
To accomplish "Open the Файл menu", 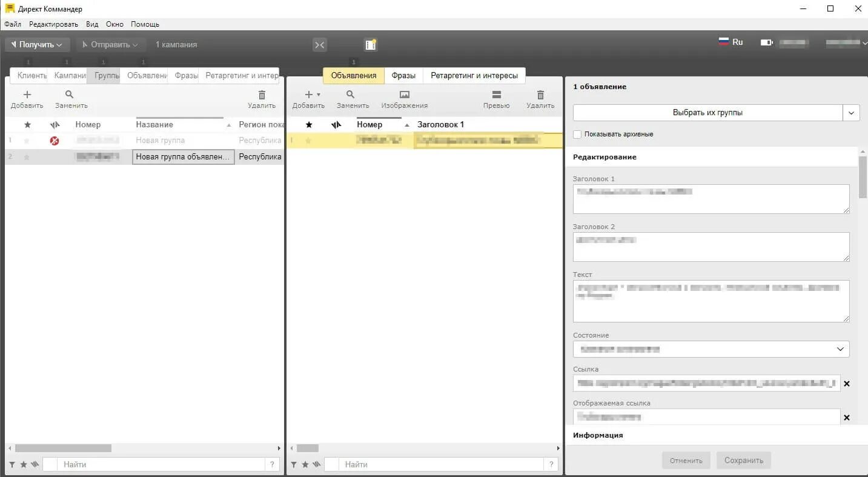I will tap(13, 24).
